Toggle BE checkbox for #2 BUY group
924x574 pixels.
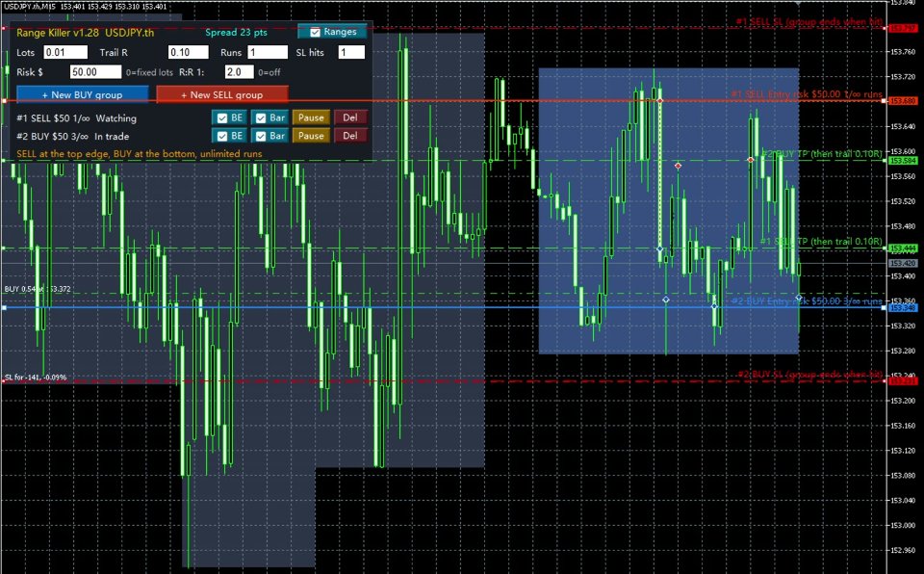coord(222,136)
